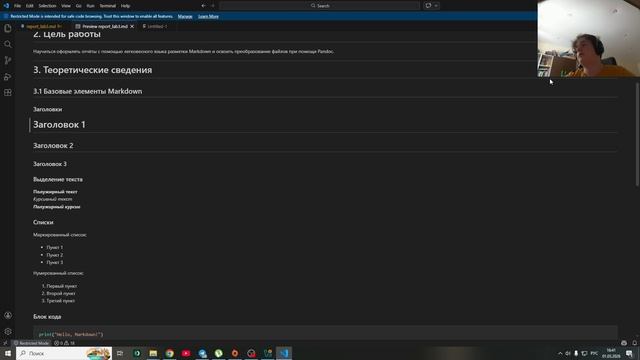Show hidden tray icons chevron
Viewport: 640px width, 360px height.
pos(560,353)
